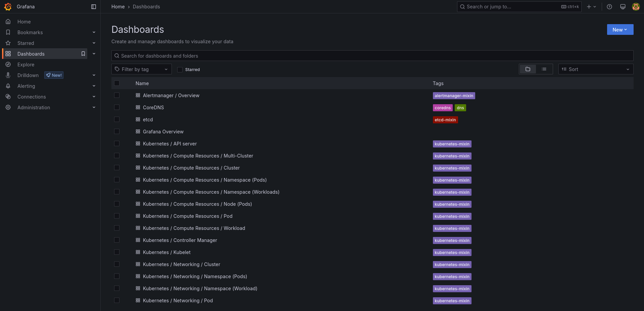The height and width of the screenshot is (311, 644).
Task: Dock or undock the sidebar menu icon
Action: point(94,7)
